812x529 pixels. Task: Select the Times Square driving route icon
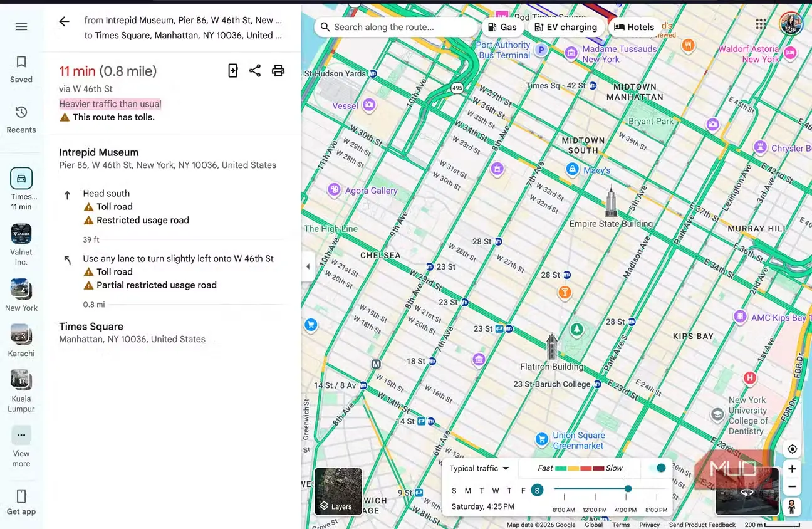21,179
